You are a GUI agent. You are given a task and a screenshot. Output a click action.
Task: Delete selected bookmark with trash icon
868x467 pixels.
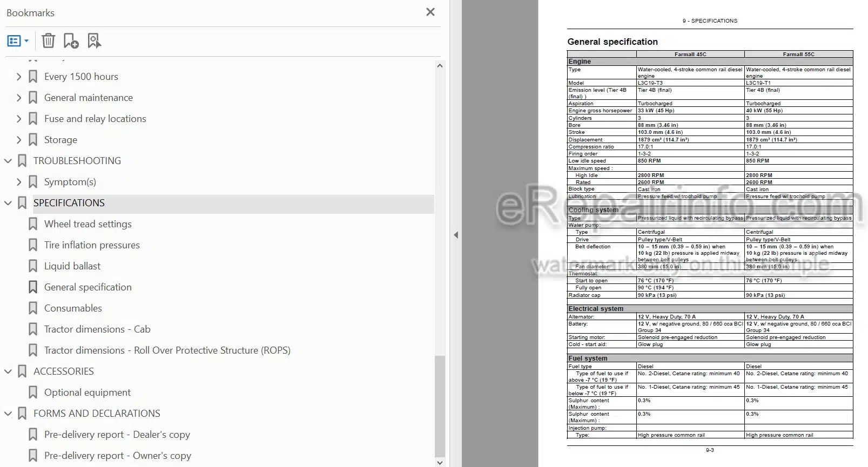point(48,40)
